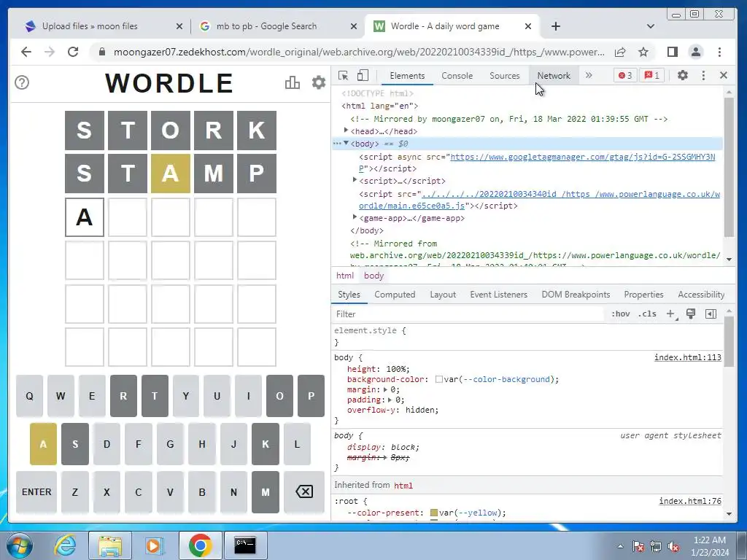
Task: Open DevTools customize three-dot menu
Action: 703,75
